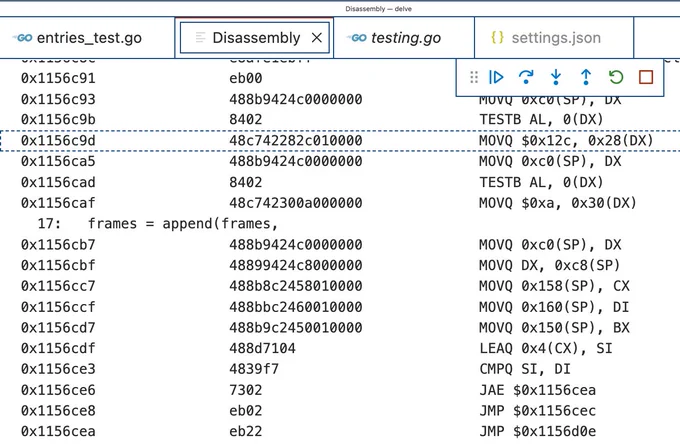Screen dimensions: 680x445
Task: Step out with the up arrow icon
Action: point(586,77)
